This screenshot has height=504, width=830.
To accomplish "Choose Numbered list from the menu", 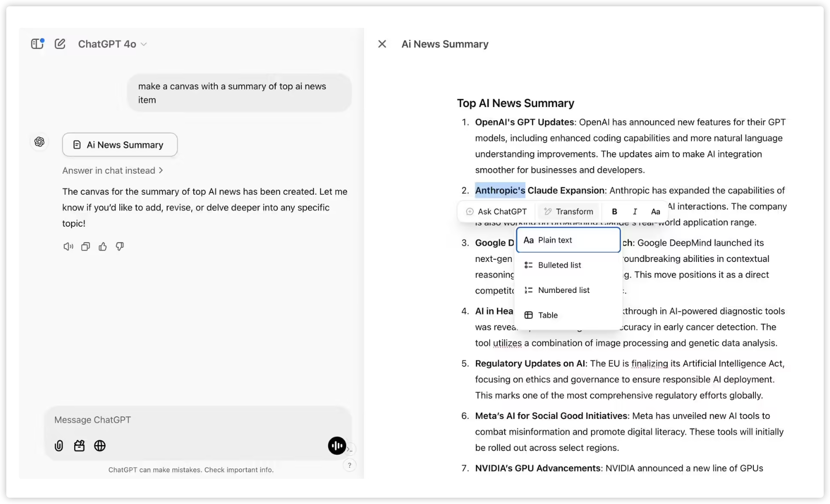I will 568,290.
